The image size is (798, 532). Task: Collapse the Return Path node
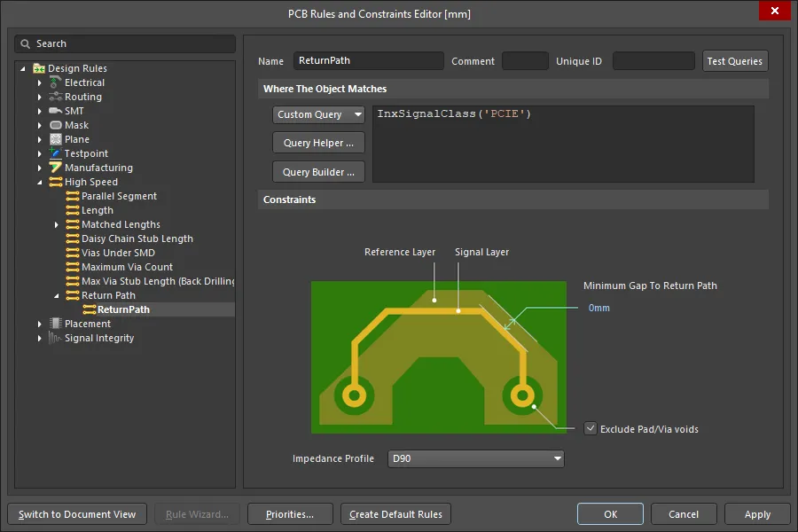point(57,296)
